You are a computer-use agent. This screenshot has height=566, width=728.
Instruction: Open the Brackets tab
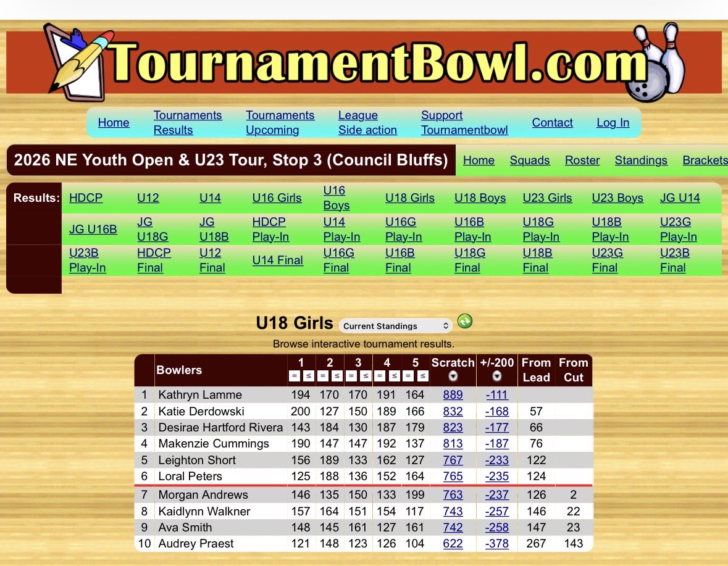click(x=705, y=160)
